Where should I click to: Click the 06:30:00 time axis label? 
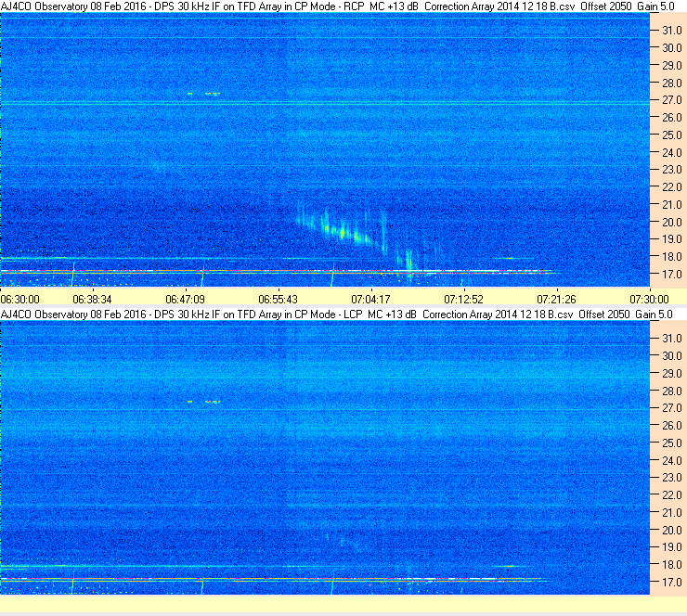[x=20, y=300]
